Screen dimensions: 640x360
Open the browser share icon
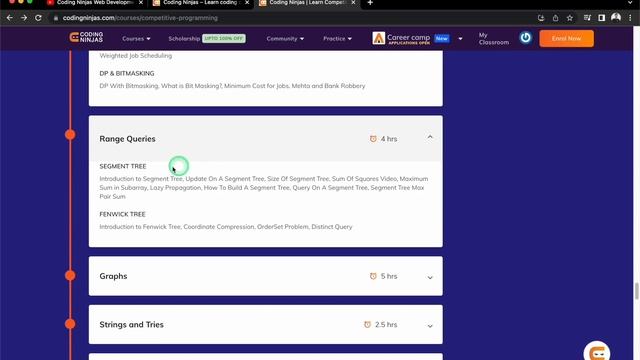pos(556,18)
